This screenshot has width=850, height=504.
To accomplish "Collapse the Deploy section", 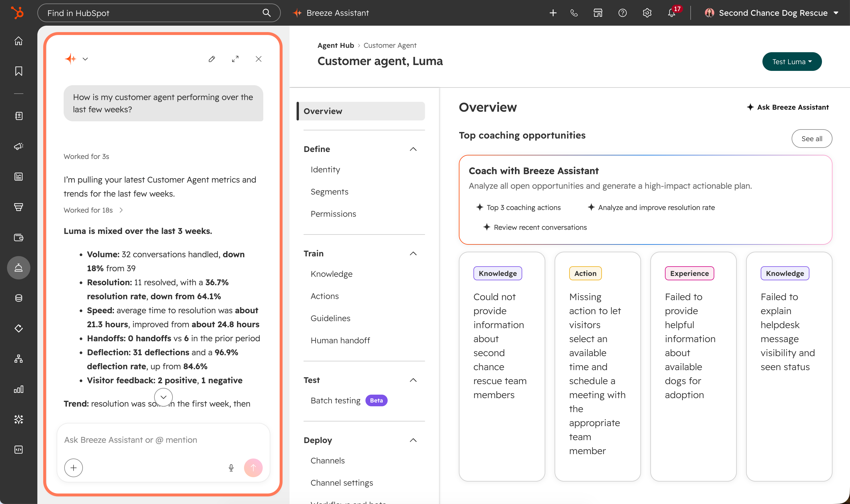I will pyautogui.click(x=413, y=440).
